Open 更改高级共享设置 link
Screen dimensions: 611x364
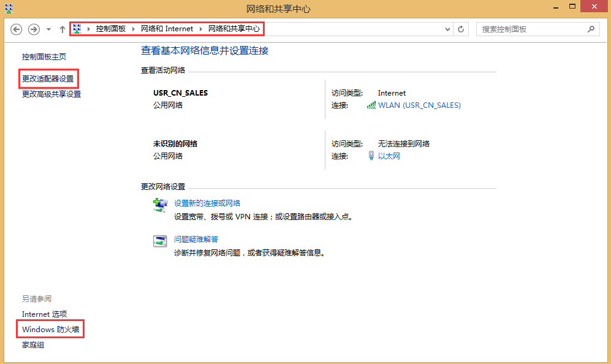51,94
